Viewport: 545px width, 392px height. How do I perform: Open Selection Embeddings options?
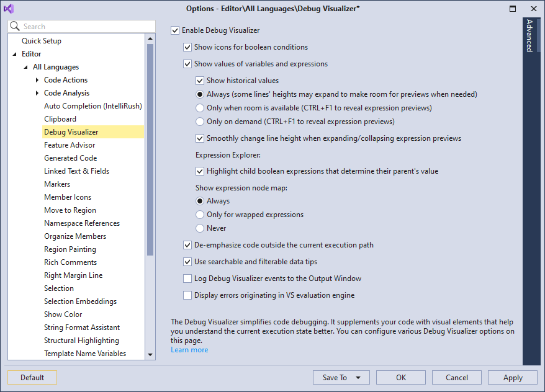pyautogui.click(x=80, y=301)
